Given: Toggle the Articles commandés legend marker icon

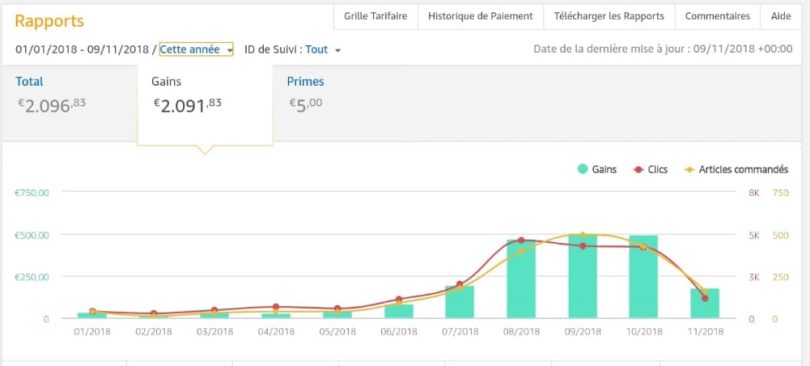Looking at the screenshot, I should (689, 169).
